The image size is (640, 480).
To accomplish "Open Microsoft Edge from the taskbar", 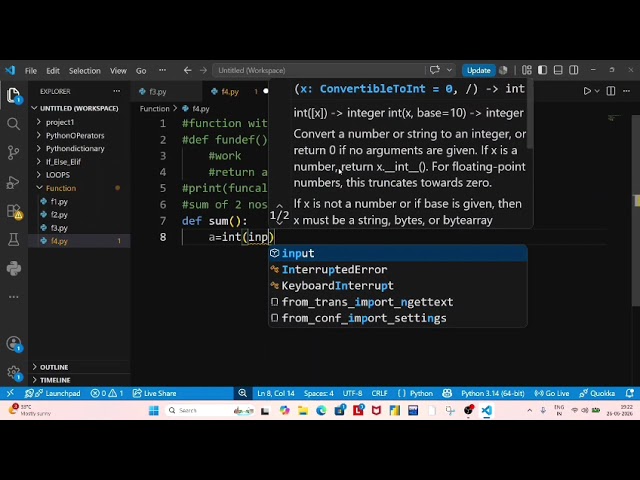I will (321, 410).
